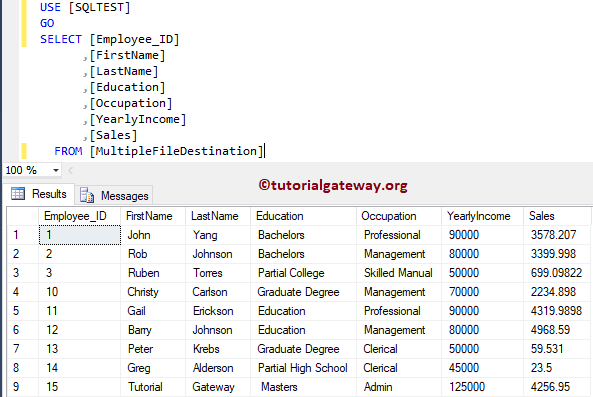Open the zoom level 100 % dropdown

click(x=55, y=171)
